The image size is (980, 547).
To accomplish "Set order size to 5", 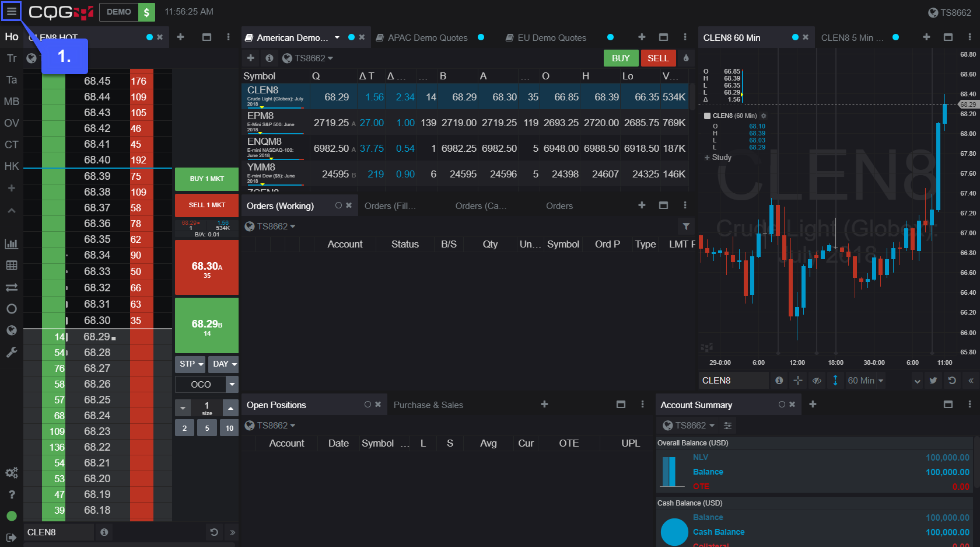I will pyautogui.click(x=206, y=428).
